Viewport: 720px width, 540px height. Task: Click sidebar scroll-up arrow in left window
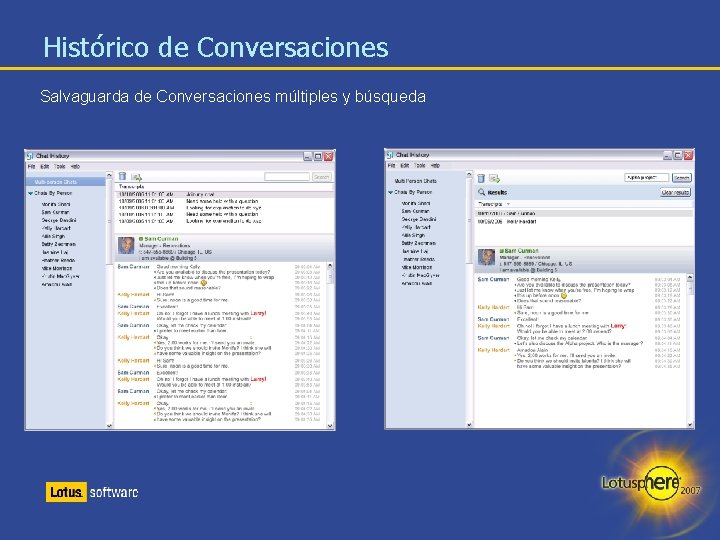pos(109,175)
